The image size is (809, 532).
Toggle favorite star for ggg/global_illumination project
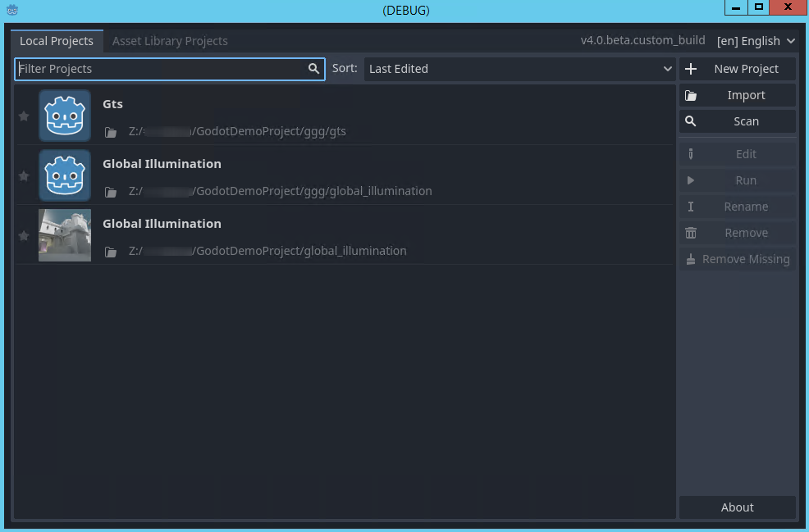[24, 176]
